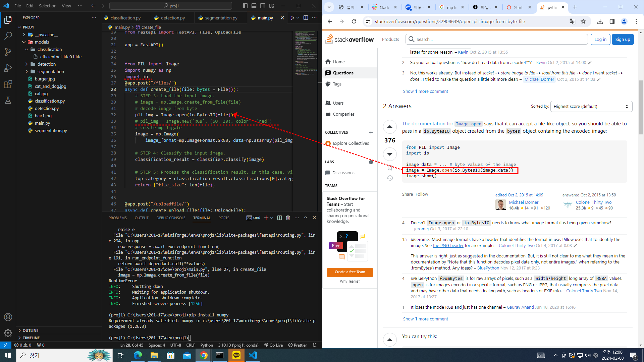Image resolution: width=644 pixels, height=362 pixels.
Task: Upvote the 376-score answer
Action: pos(389,127)
